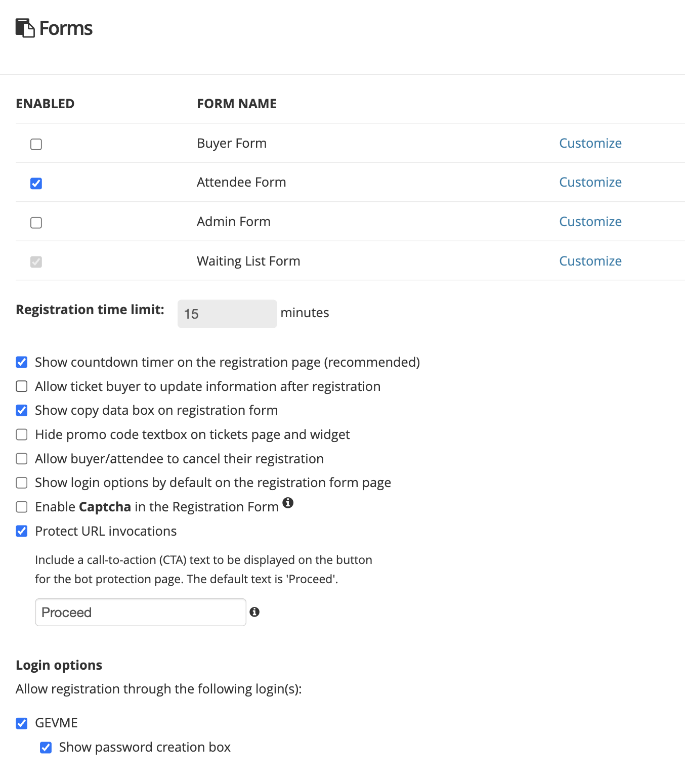Viewport: 685px width, 784px height.
Task: Open Customize for Admin Form
Action: 590,222
